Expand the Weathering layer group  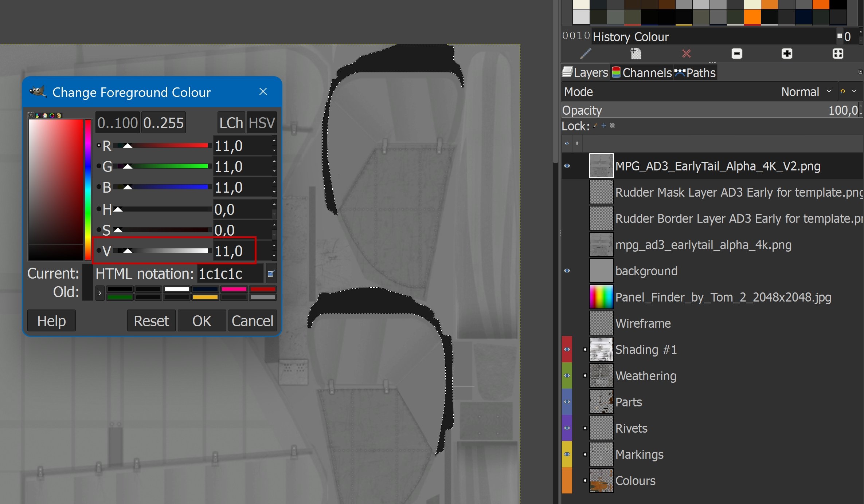[585, 375]
